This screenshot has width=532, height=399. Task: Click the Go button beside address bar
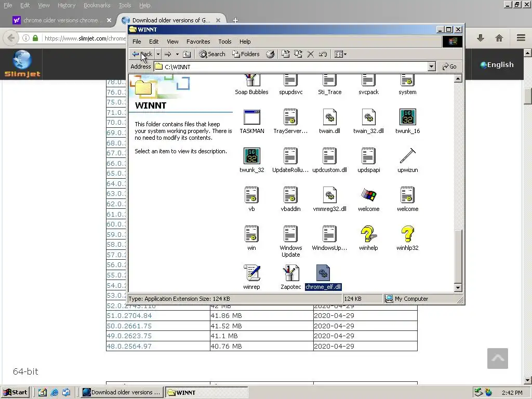(449, 66)
